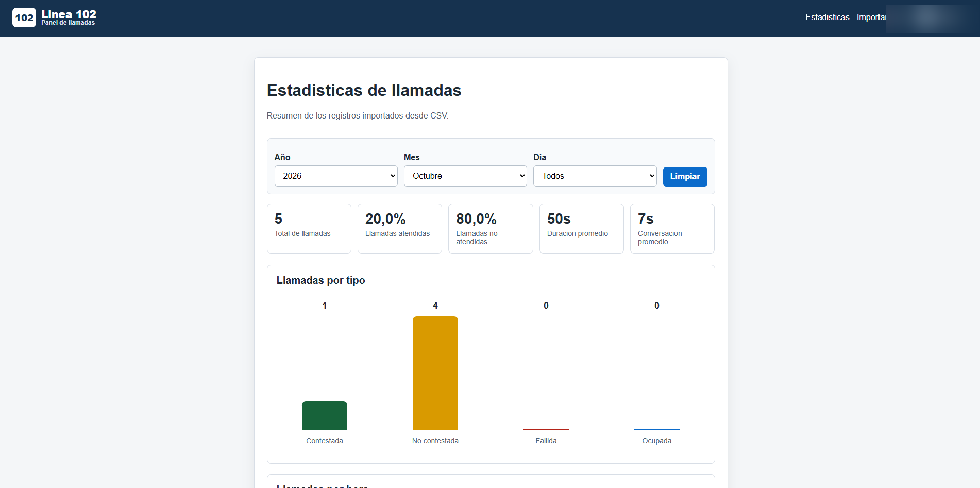Click the "Resumen de los registros" subtitle

tap(358, 116)
